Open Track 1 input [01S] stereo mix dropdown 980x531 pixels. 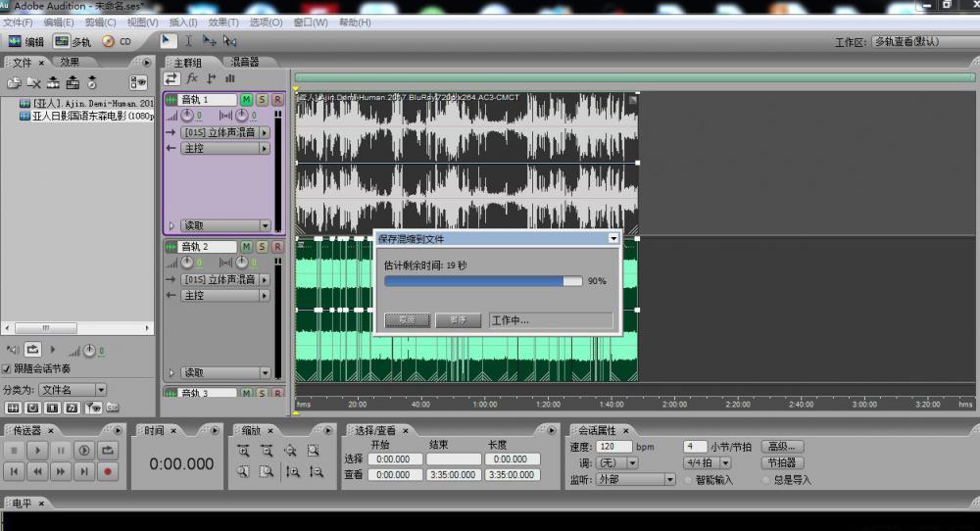tap(225, 132)
